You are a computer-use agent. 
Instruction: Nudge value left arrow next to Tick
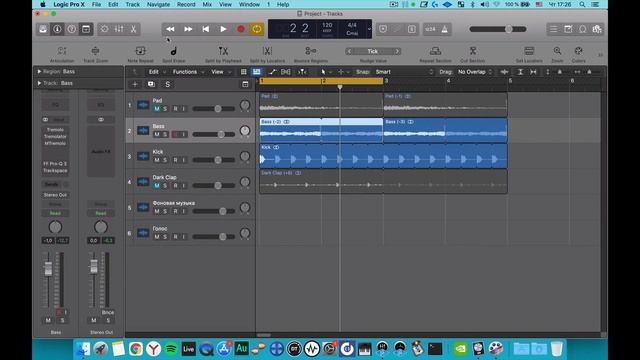click(x=349, y=51)
